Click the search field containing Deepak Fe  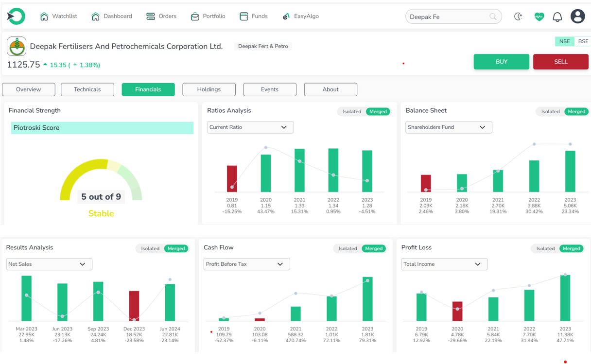pos(453,17)
